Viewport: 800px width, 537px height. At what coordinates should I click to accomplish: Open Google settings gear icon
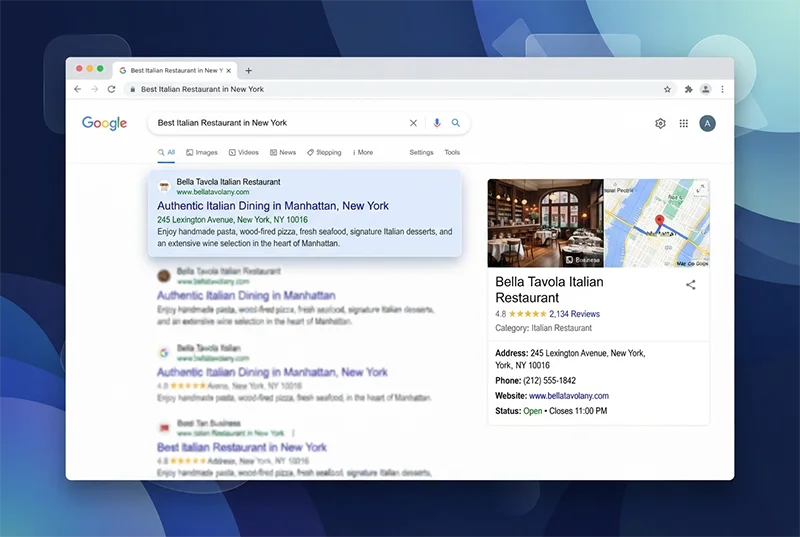pyautogui.click(x=660, y=123)
